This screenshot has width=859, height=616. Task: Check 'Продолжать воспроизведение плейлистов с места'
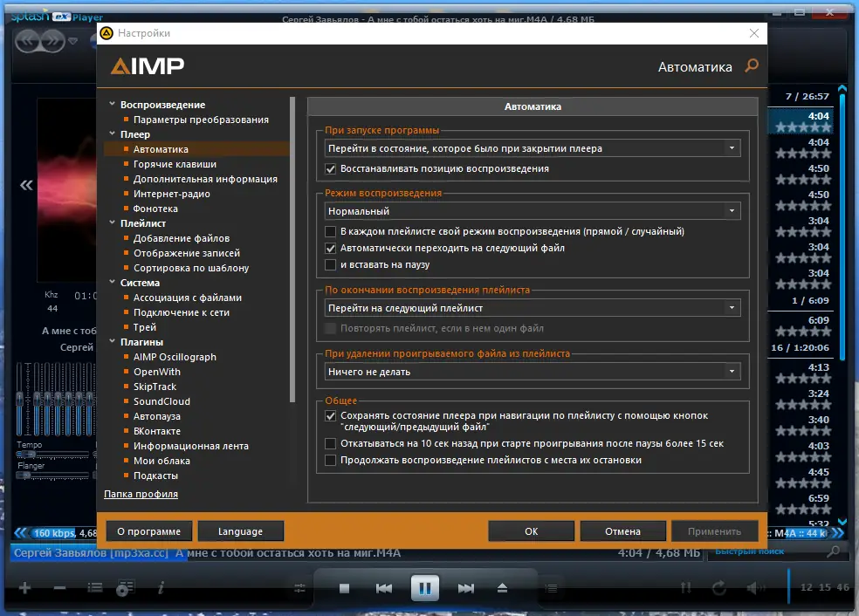(x=330, y=460)
